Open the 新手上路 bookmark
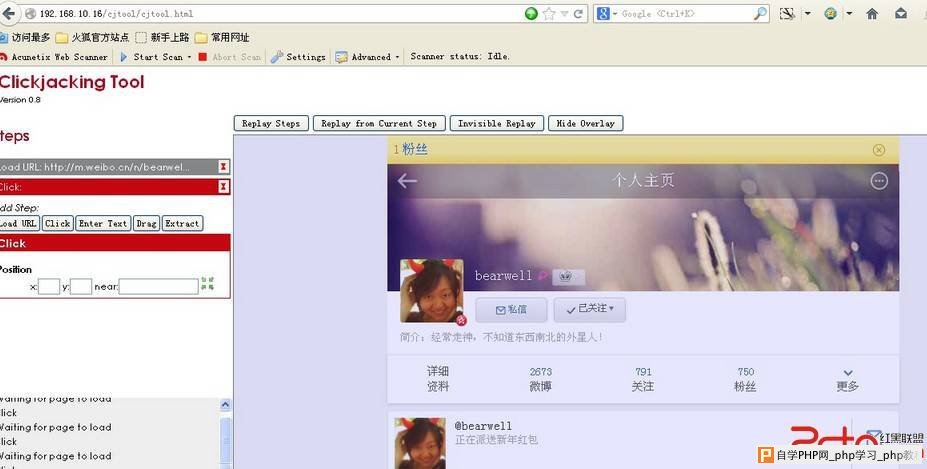This screenshot has height=469, width=927. (163, 37)
